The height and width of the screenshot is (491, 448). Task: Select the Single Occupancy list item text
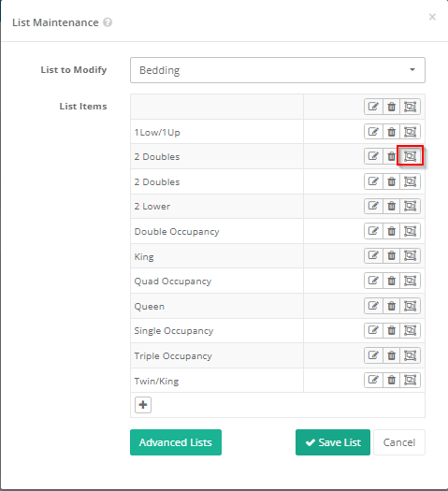(174, 331)
